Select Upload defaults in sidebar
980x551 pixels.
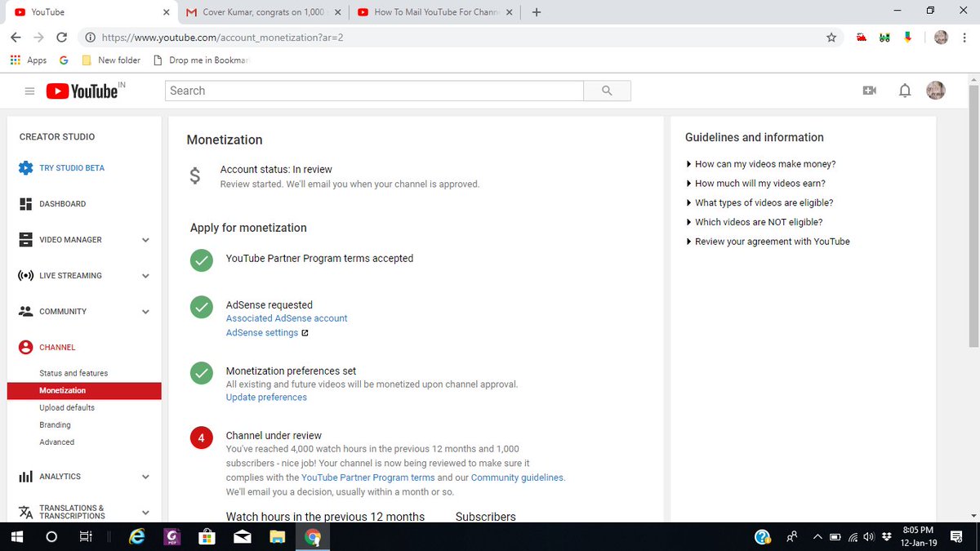click(x=67, y=407)
